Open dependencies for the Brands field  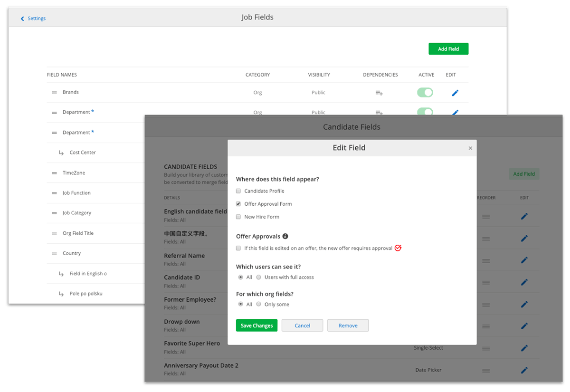(x=379, y=93)
